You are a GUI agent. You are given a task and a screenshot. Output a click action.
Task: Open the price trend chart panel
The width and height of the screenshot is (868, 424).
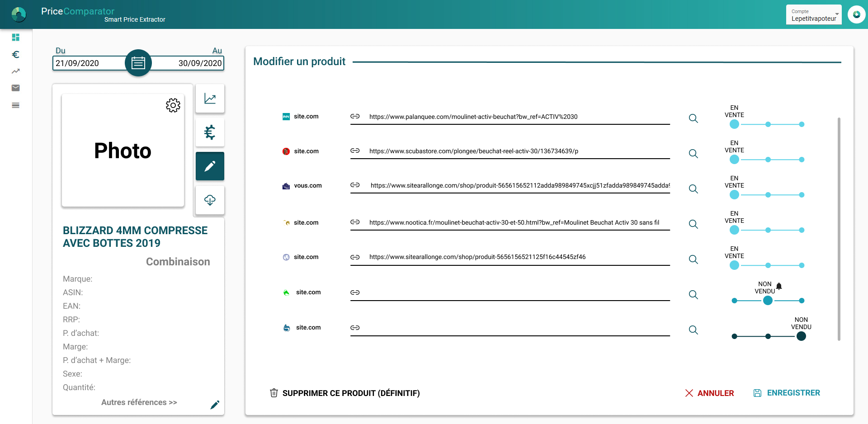210,99
